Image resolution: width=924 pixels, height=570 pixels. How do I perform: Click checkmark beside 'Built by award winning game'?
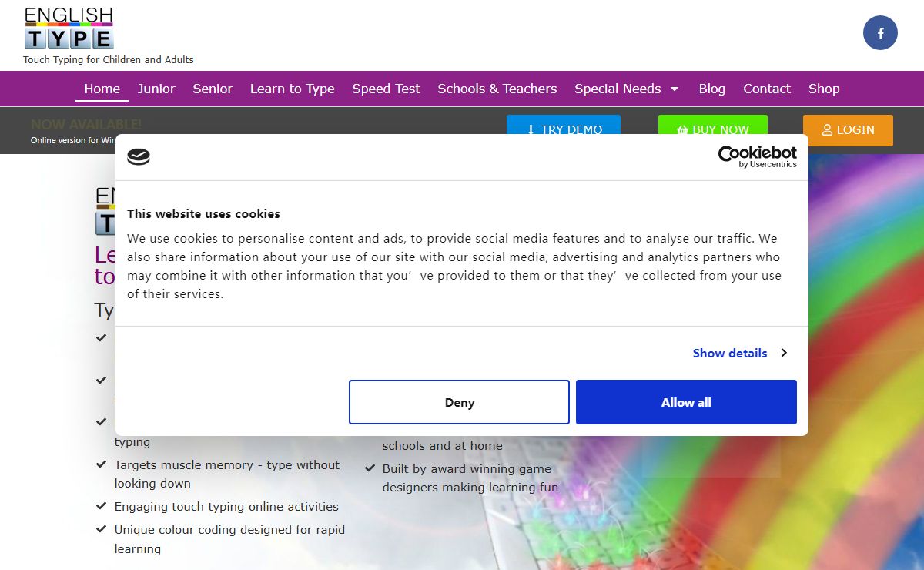point(369,468)
